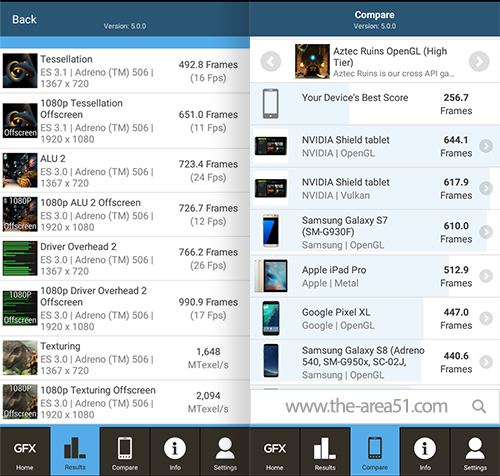The image size is (500, 476).
Task: Click '1,648' MTexel/s value
Action: coord(208,352)
